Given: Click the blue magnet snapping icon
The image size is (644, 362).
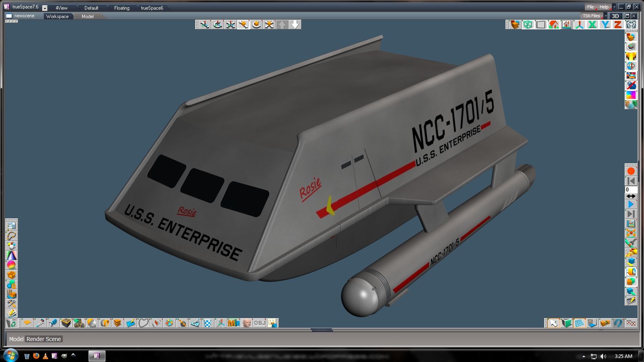Looking at the screenshot, I should click(x=618, y=323).
